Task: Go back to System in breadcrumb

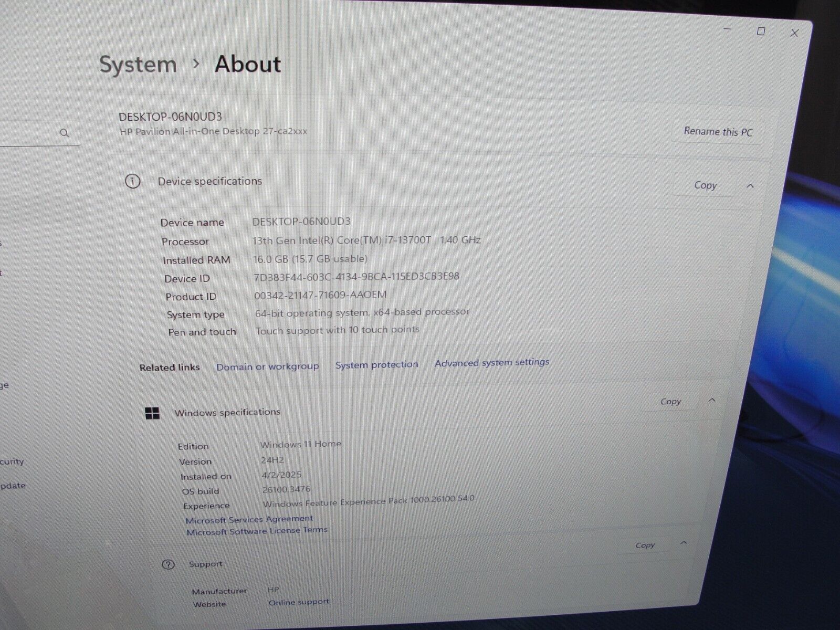Action: [138, 65]
